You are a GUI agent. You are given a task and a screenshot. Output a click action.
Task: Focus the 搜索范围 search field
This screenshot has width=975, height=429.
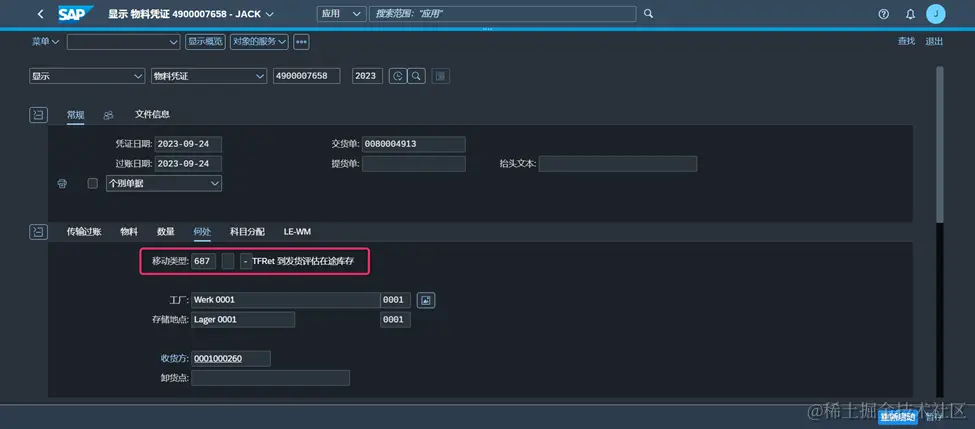click(502, 14)
